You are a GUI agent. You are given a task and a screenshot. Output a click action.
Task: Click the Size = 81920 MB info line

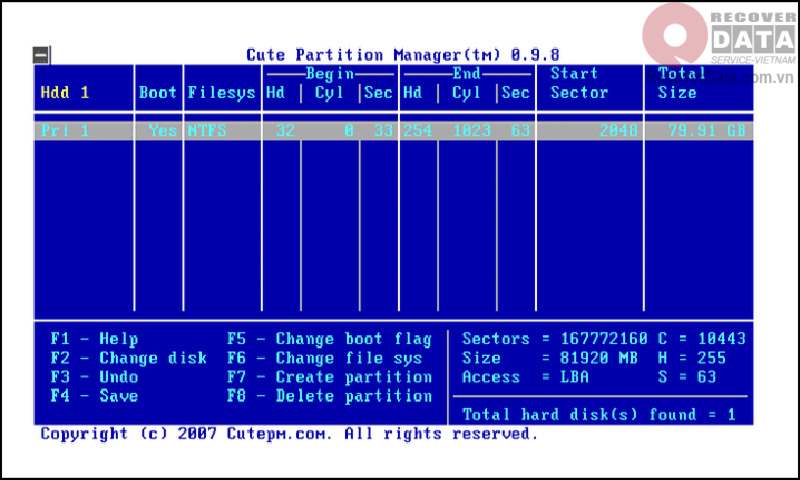pos(550,358)
